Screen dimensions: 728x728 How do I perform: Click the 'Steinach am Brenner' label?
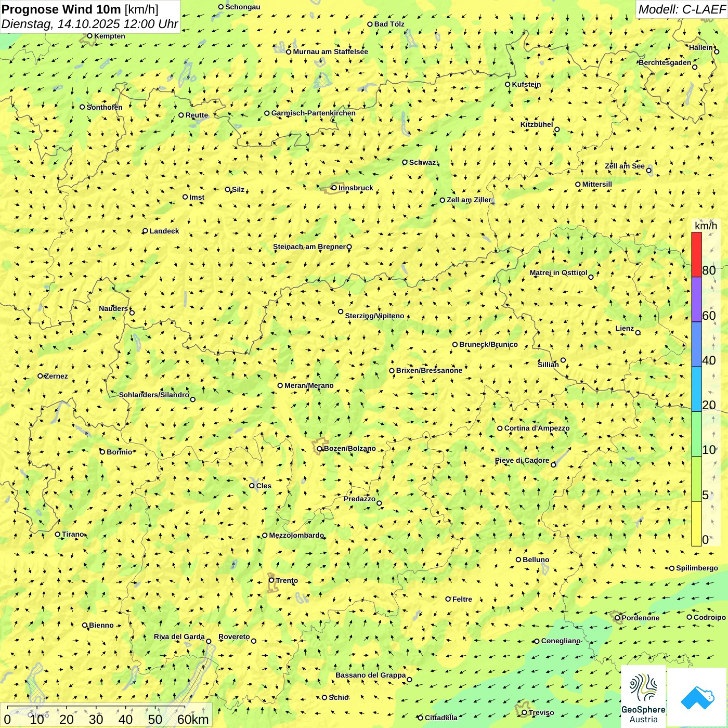pyautogui.click(x=309, y=246)
